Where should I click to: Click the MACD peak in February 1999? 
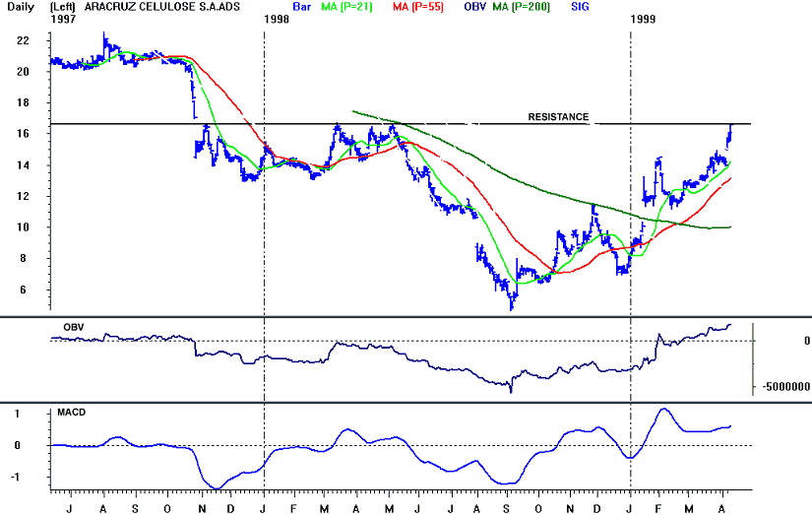click(x=662, y=410)
